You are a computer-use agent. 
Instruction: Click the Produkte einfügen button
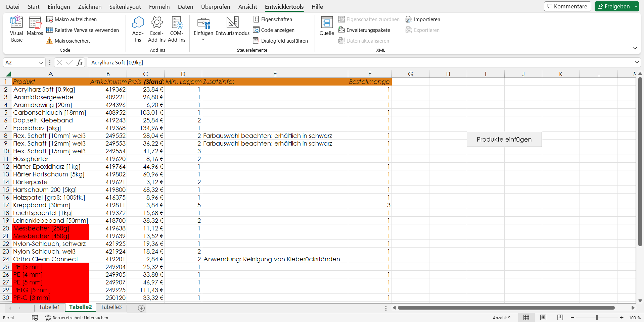[504, 140]
